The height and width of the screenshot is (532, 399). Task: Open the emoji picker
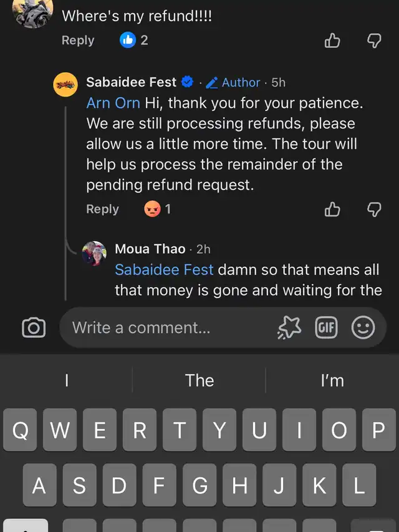pos(363,327)
